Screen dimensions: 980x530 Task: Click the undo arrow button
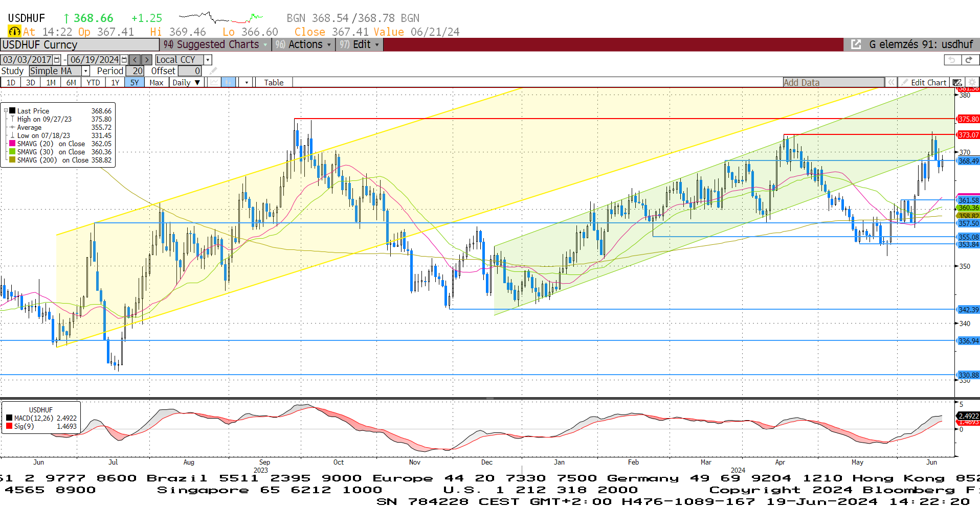(x=952, y=60)
